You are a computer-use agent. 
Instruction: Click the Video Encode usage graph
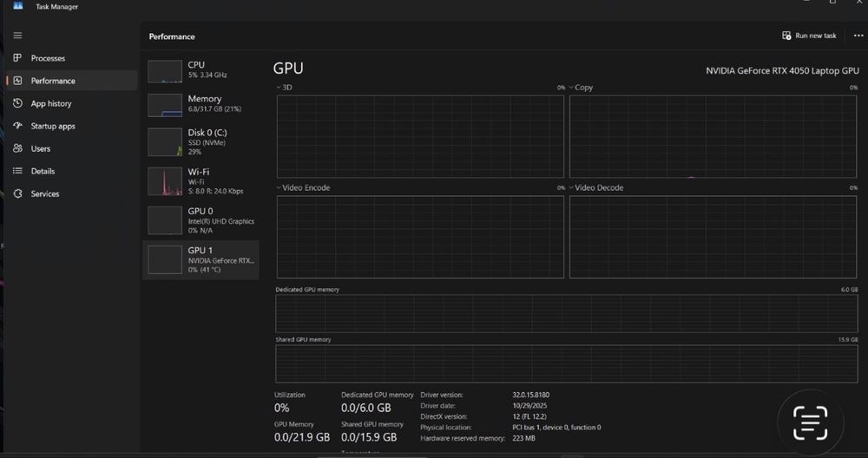[x=420, y=237]
